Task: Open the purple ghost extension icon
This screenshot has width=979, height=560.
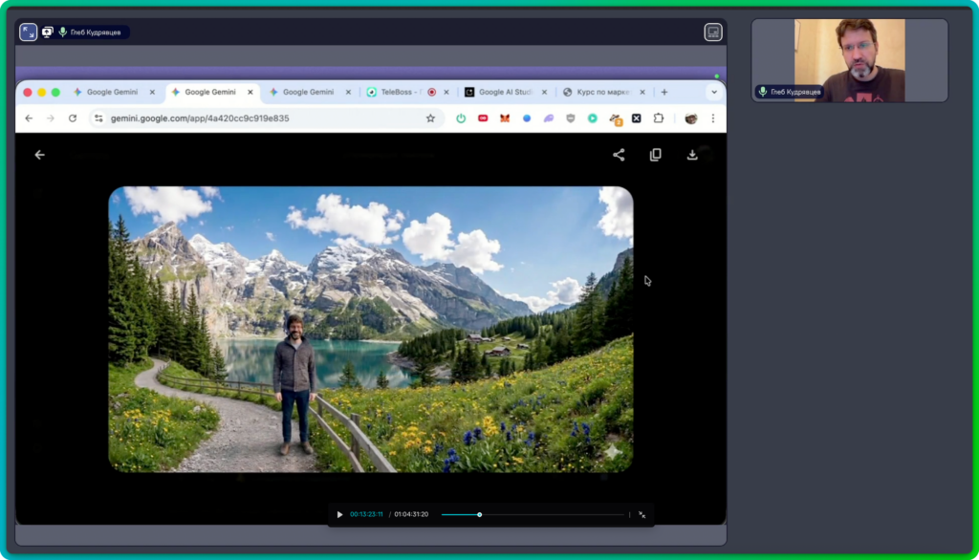Action: point(548,118)
